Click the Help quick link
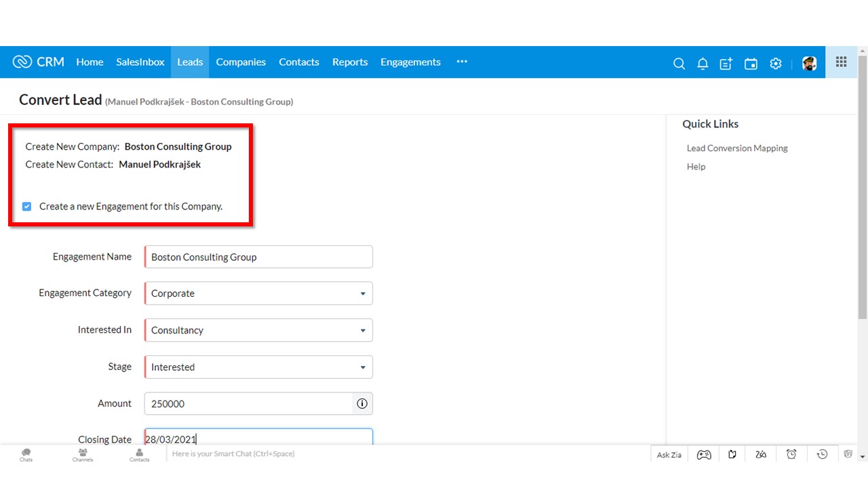Viewport: 868px width, 488px height. [696, 167]
